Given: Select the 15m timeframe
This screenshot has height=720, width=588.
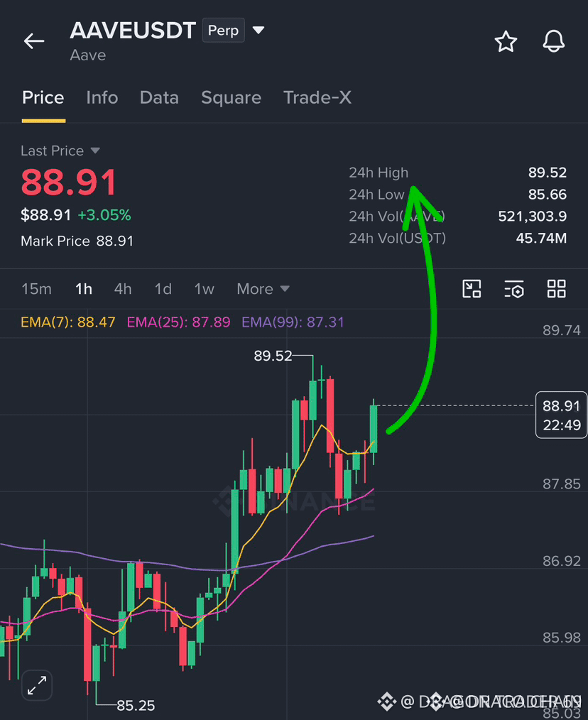Looking at the screenshot, I should [36, 289].
